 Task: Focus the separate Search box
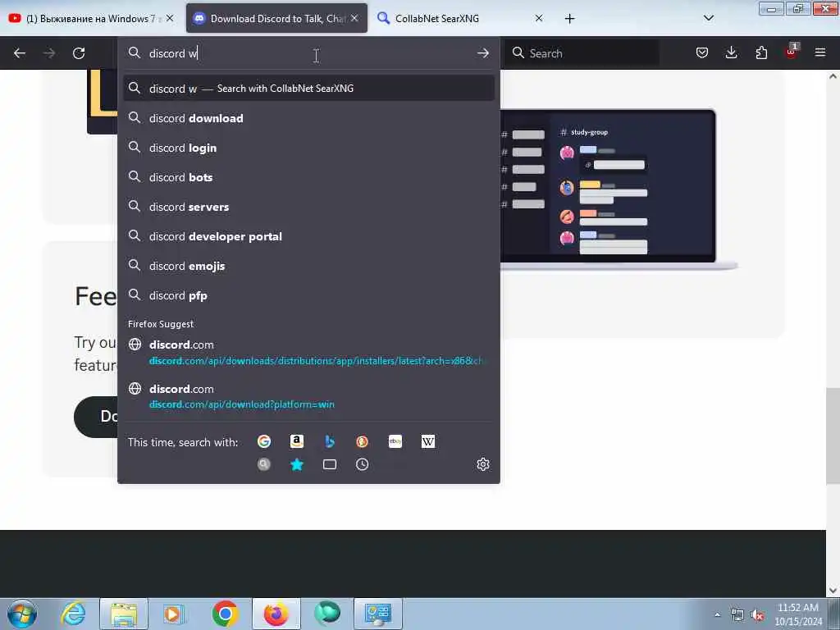582,53
